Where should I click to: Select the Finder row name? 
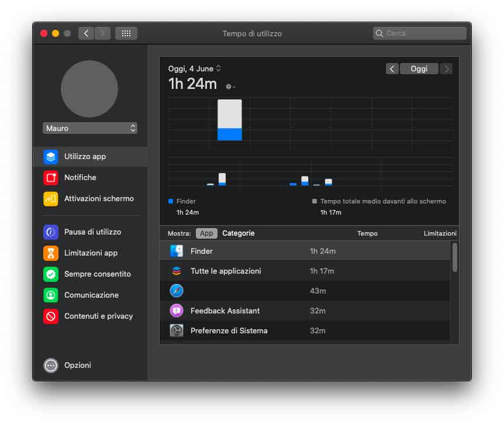coord(201,251)
